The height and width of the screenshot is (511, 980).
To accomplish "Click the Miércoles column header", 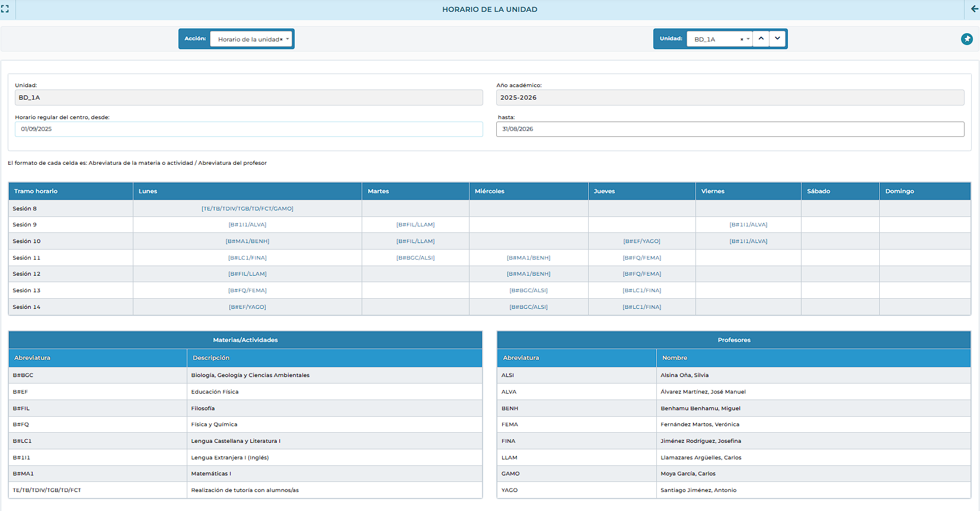I will coord(528,191).
